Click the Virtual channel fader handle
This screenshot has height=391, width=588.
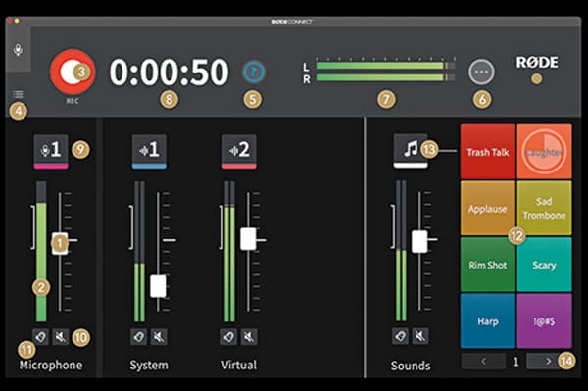(248, 239)
